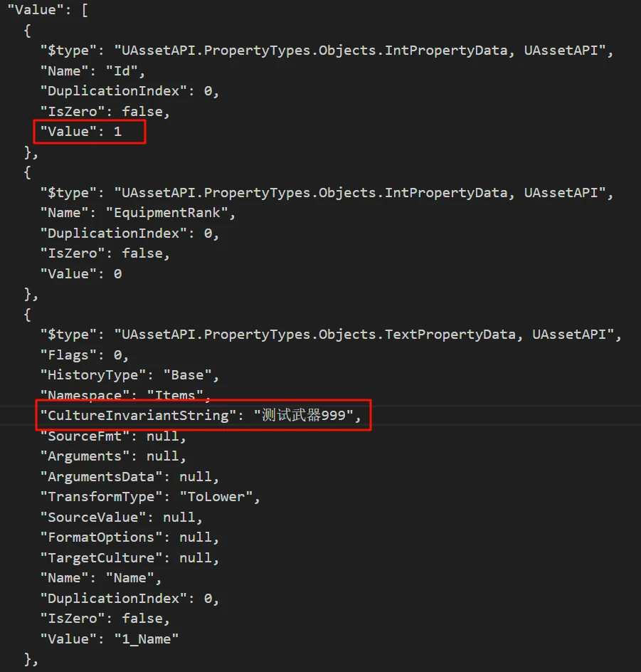Click the "ArgumentsData": null line

point(129,476)
